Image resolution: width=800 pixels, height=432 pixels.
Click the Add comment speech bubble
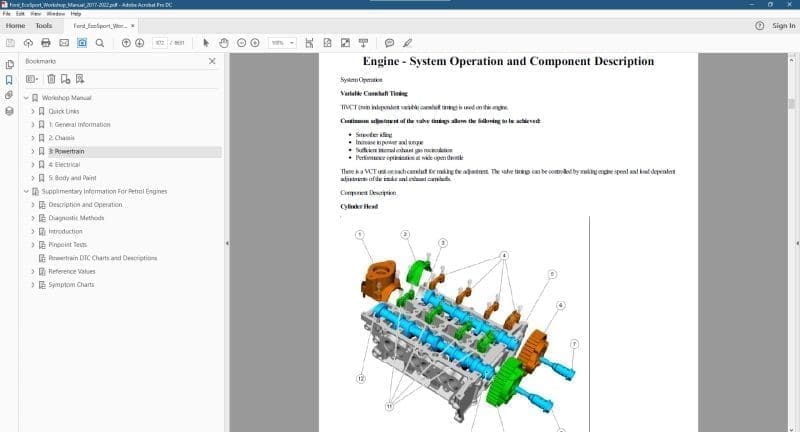tap(390, 43)
